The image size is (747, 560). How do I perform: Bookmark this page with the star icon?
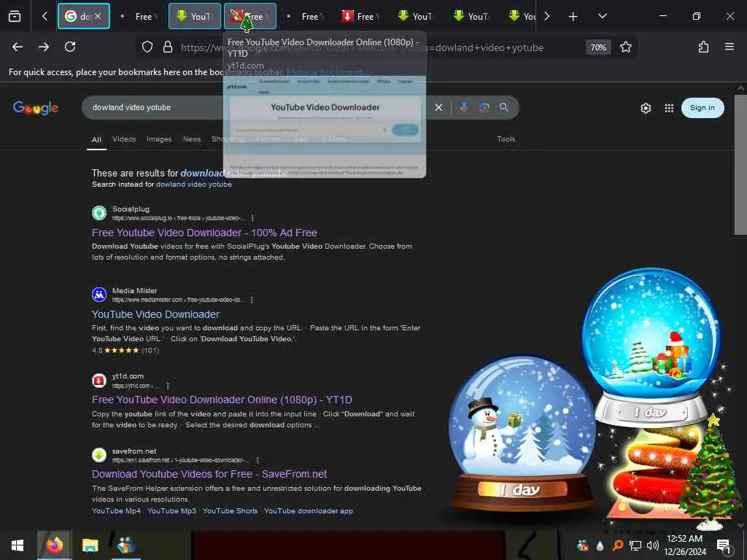click(625, 47)
